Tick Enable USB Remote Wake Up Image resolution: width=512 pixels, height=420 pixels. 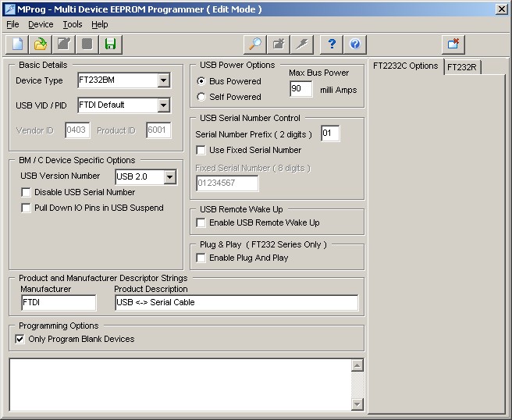[x=201, y=222]
